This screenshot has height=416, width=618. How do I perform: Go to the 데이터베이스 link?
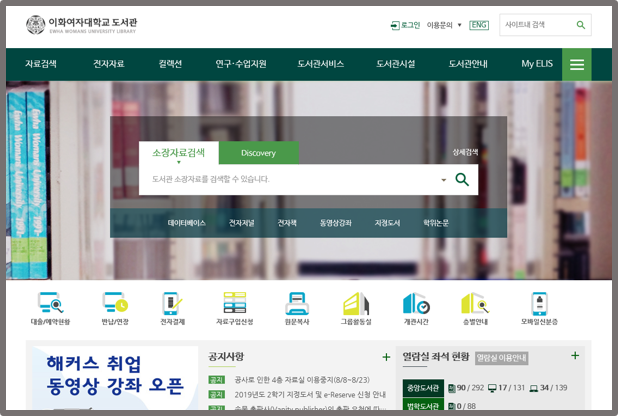pos(186,223)
